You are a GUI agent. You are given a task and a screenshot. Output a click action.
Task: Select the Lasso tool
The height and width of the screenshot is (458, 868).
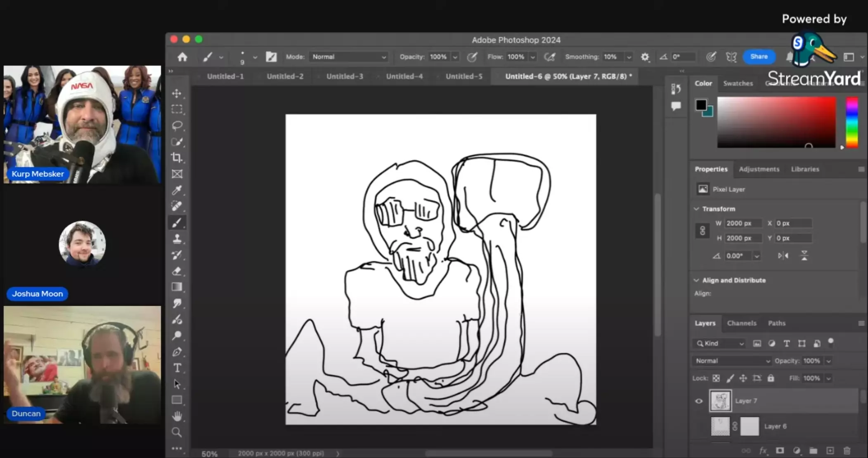pyautogui.click(x=177, y=125)
